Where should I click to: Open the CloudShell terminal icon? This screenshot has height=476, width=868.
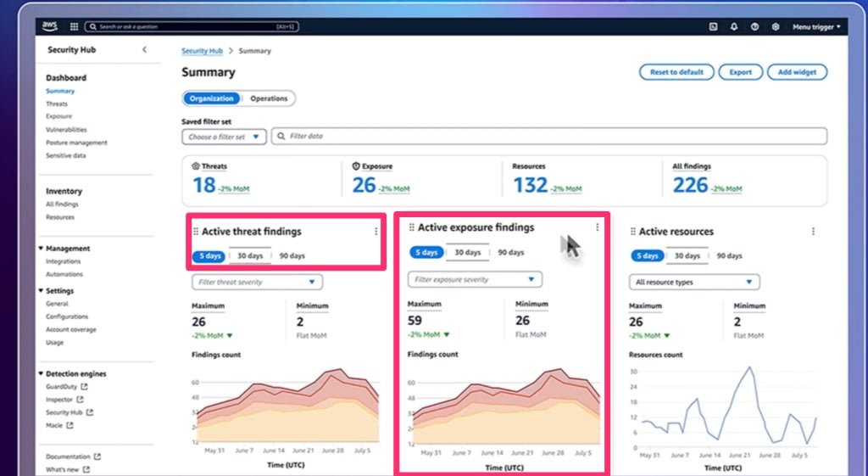[x=714, y=26]
